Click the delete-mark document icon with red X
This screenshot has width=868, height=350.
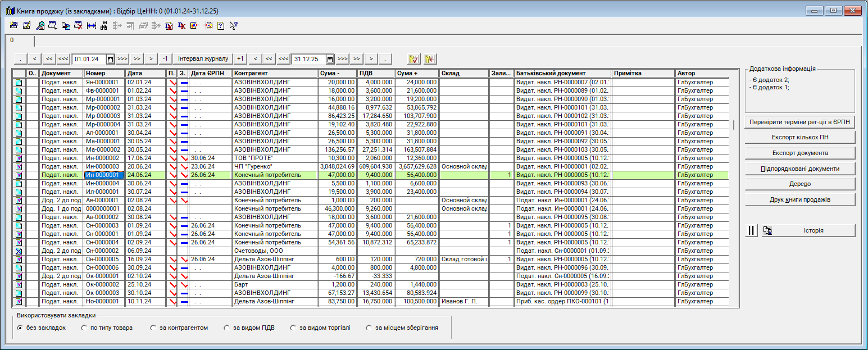pos(79,25)
